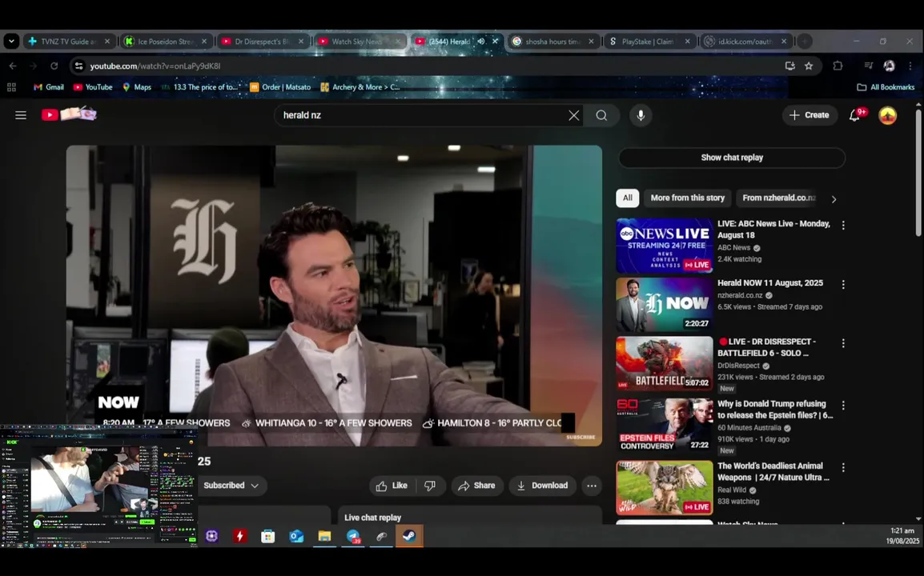Start voice search with microphone icon
This screenshot has height=576, width=924.
pos(641,115)
